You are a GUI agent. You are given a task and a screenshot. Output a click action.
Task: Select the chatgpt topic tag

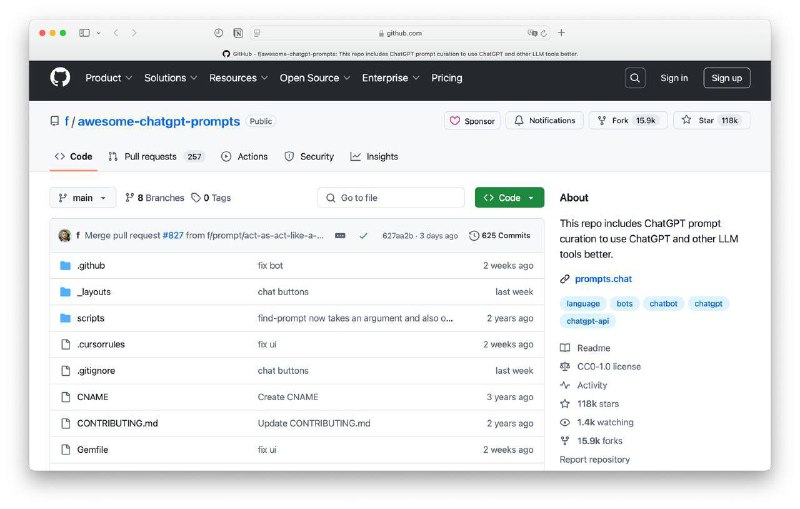click(708, 304)
